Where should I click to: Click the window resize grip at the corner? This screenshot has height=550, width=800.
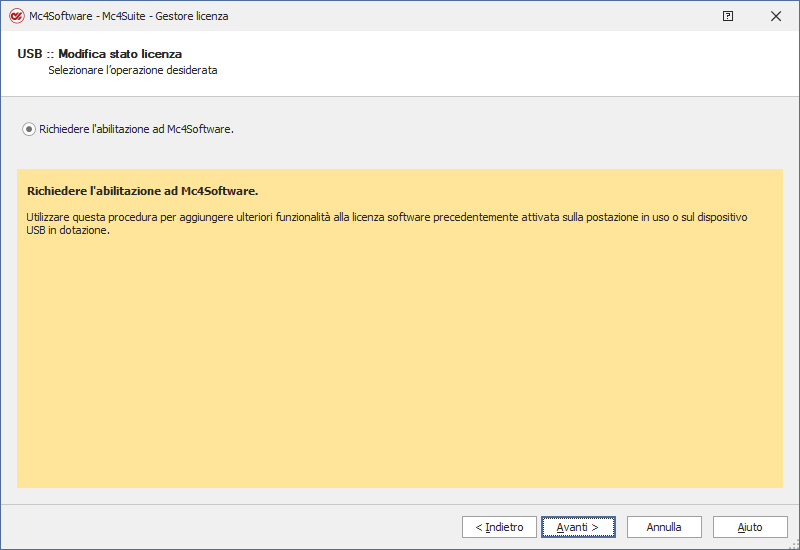794,545
